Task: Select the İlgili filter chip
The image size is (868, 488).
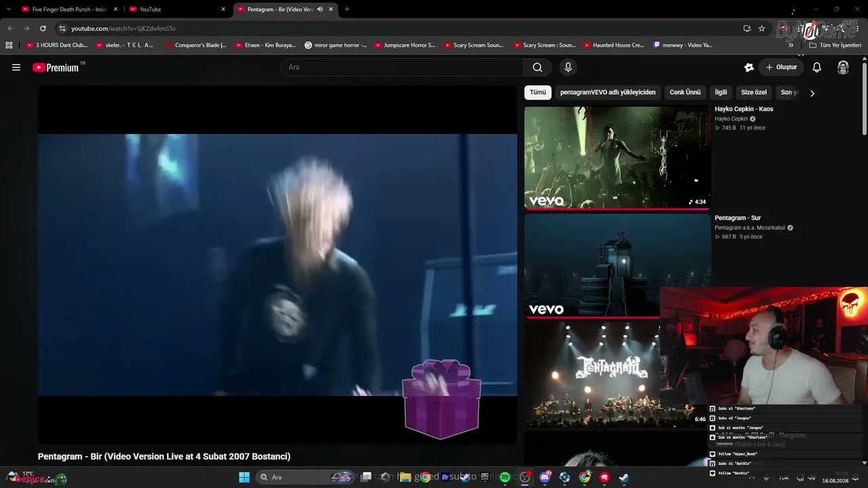Action: click(x=721, y=92)
